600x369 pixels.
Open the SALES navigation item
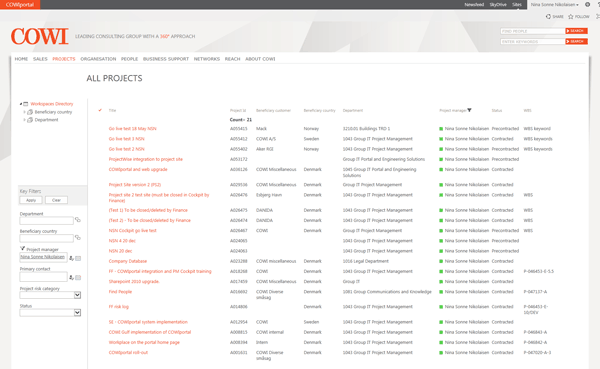pyautogui.click(x=40, y=59)
